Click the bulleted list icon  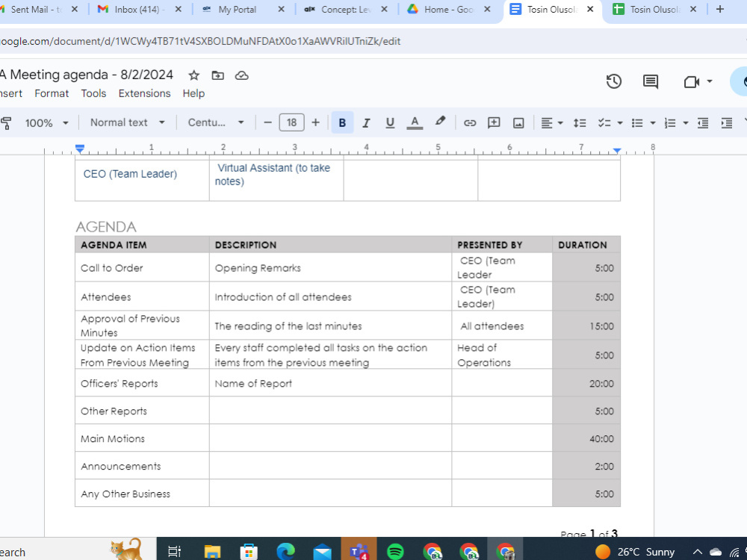click(637, 123)
